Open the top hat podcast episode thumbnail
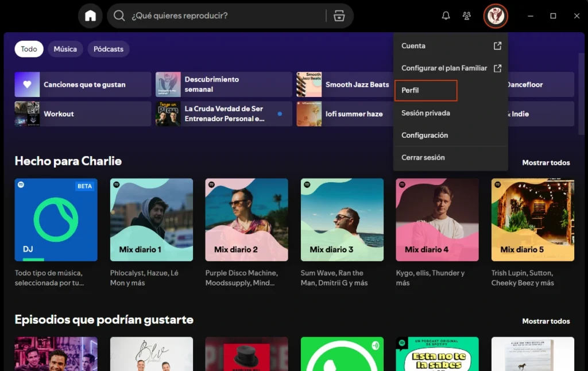The height and width of the screenshot is (371, 588). (247, 354)
